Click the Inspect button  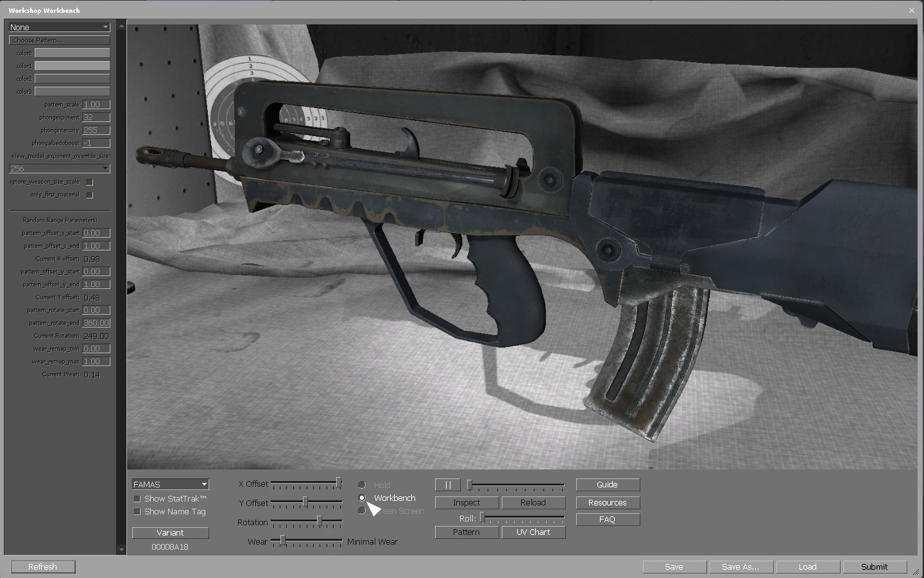[466, 503]
